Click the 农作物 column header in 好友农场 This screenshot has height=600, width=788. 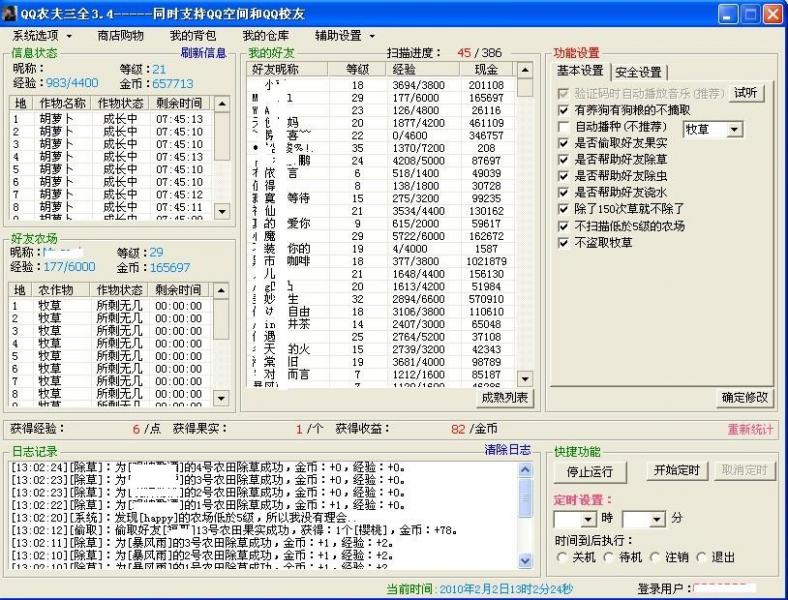pyautogui.click(x=60, y=290)
